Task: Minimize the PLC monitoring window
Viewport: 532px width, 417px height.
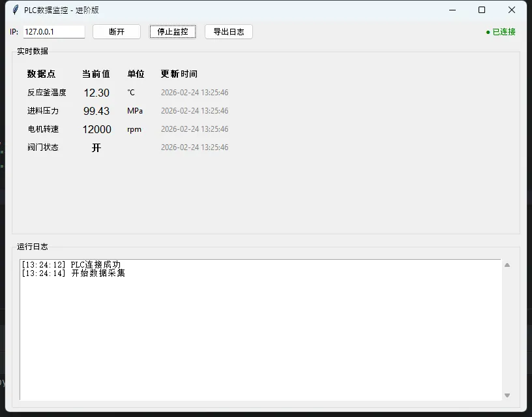Action: (452, 10)
